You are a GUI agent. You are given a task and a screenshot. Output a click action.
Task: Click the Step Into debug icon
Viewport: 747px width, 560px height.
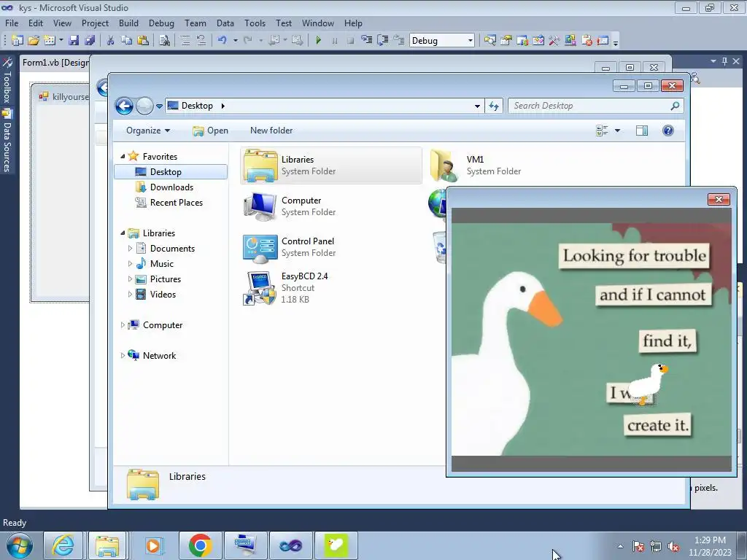(366, 41)
